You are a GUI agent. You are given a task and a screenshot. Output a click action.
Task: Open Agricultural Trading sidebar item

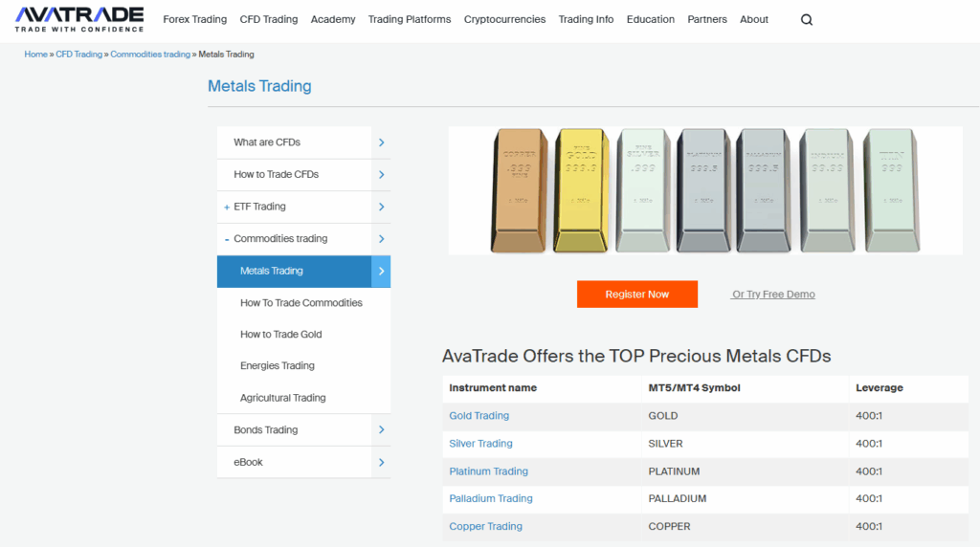(283, 398)
